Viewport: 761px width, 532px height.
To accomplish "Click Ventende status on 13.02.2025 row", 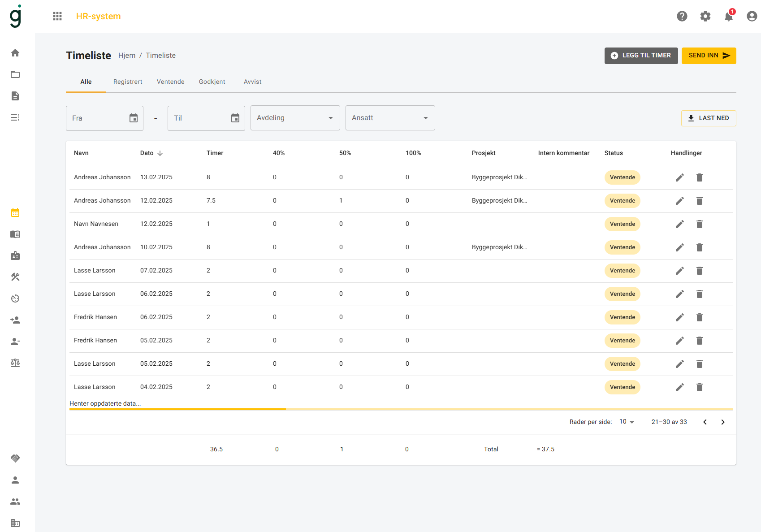I will (623, 177).
